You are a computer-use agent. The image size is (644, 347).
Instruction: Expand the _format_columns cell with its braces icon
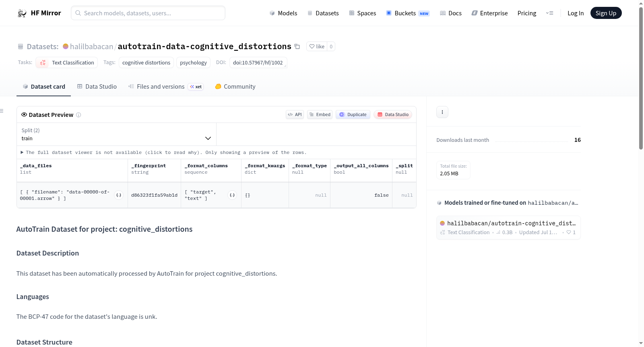click(x=232, y=195)
